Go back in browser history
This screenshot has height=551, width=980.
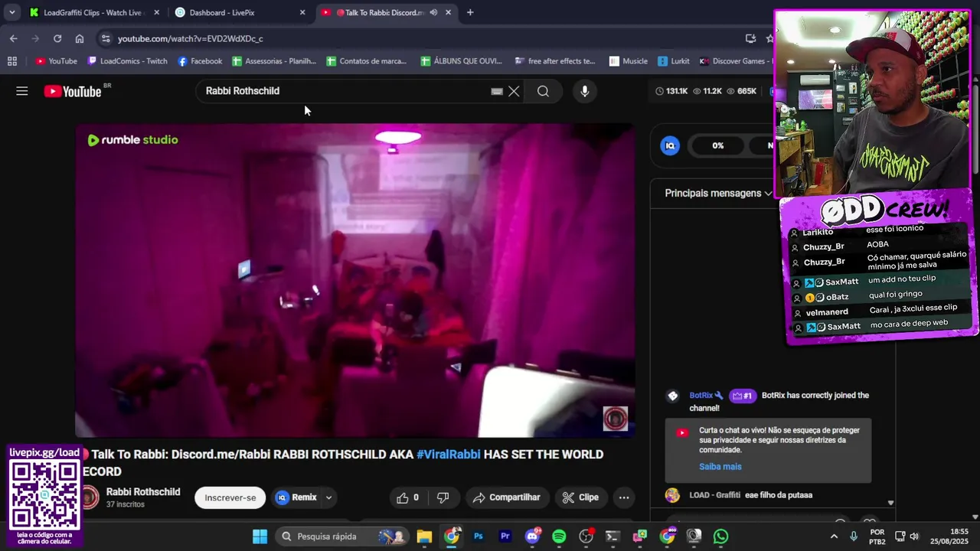pos(14,38)
